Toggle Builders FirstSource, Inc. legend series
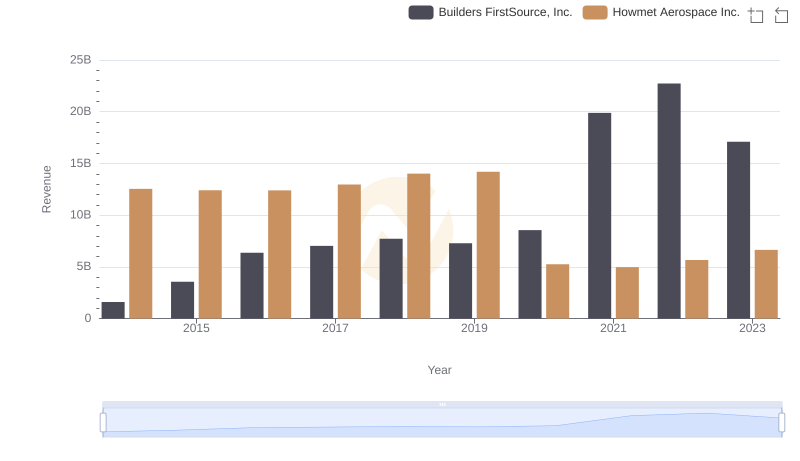The width and height of the screenshot is (800, 461). point(490,12)
